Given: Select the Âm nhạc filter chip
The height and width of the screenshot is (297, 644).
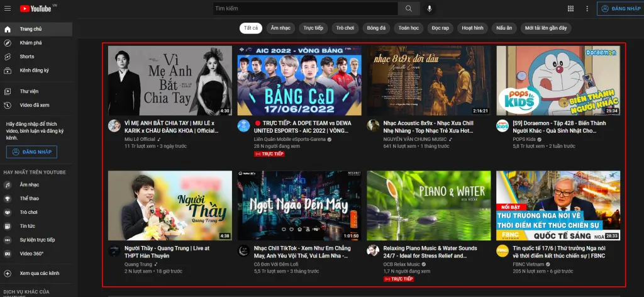Looking at the screenshot, I should [280, 28].
